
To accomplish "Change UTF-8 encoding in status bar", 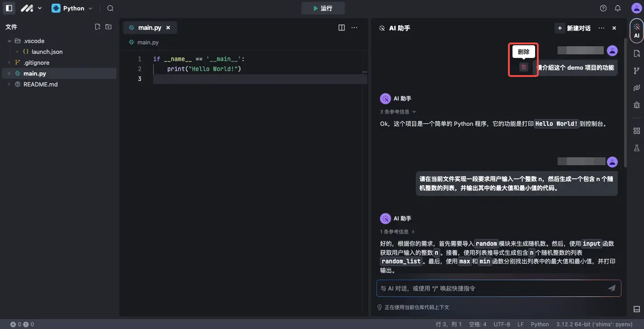I will [502, 324].
